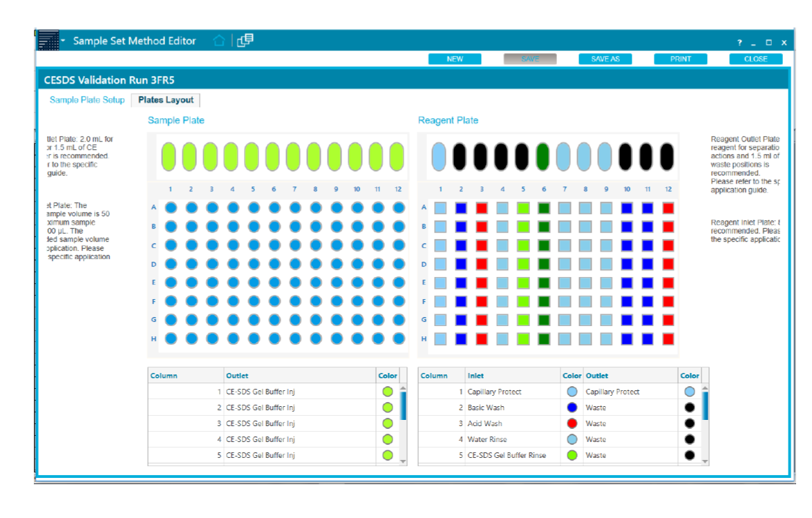Open the application logo menu arrow
The width and height of the screenshot is (812, 518).
click(63, 41)
